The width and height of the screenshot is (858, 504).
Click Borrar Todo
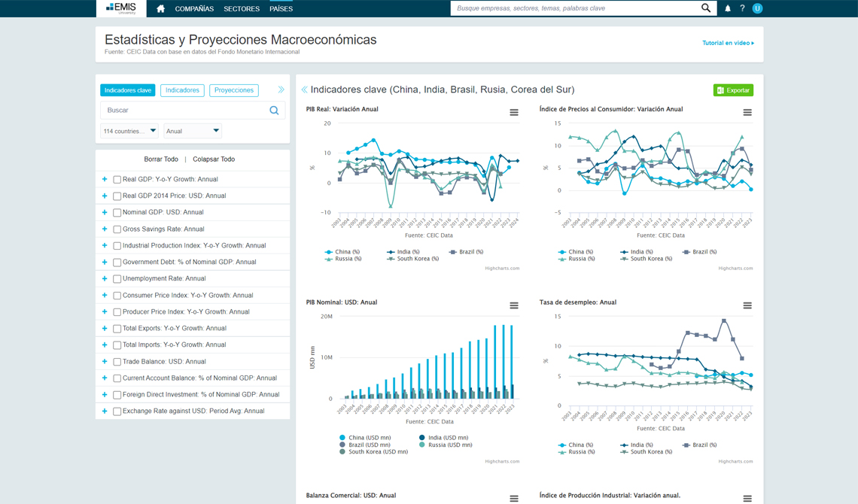coord(161,159)
